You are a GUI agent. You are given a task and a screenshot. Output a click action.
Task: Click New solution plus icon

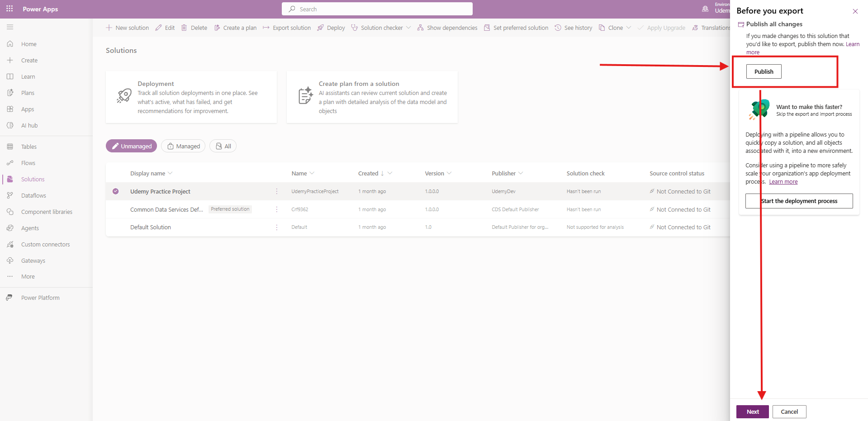click(109, 28)
